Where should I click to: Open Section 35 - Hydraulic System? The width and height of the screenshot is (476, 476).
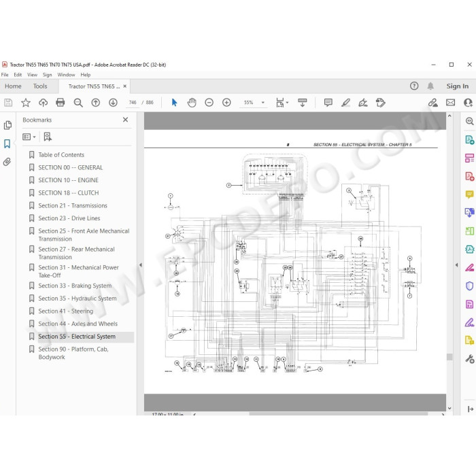click(77, 299)
